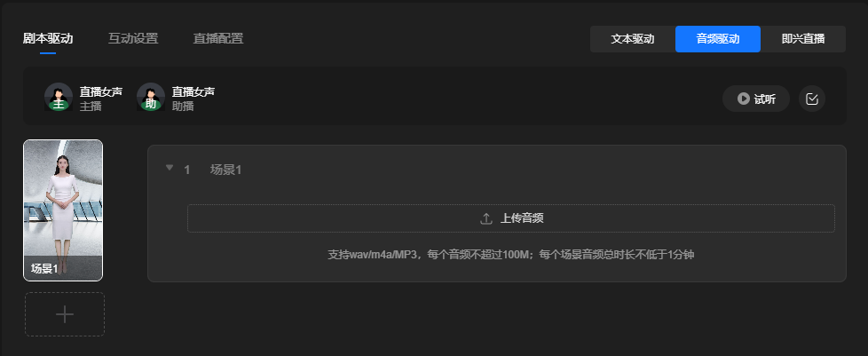
Task: Click the 直播女声 助播 voice label
Action: [x=193, y=92]
